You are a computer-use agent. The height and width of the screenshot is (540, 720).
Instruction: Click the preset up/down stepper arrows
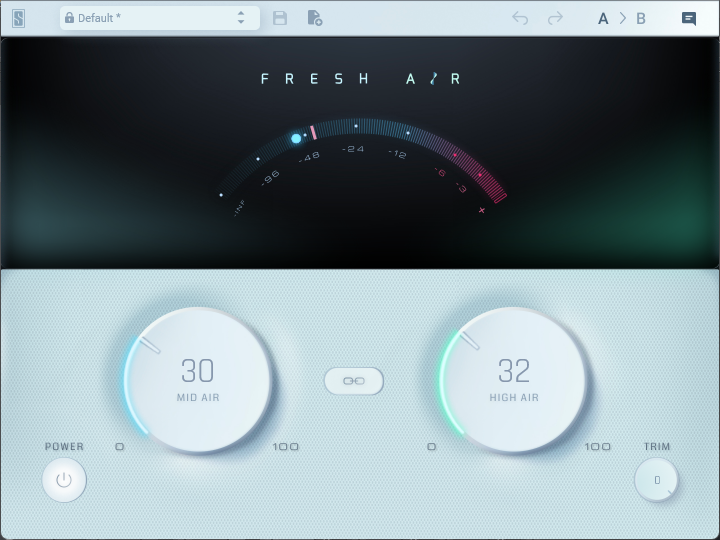tap(241, 18)
